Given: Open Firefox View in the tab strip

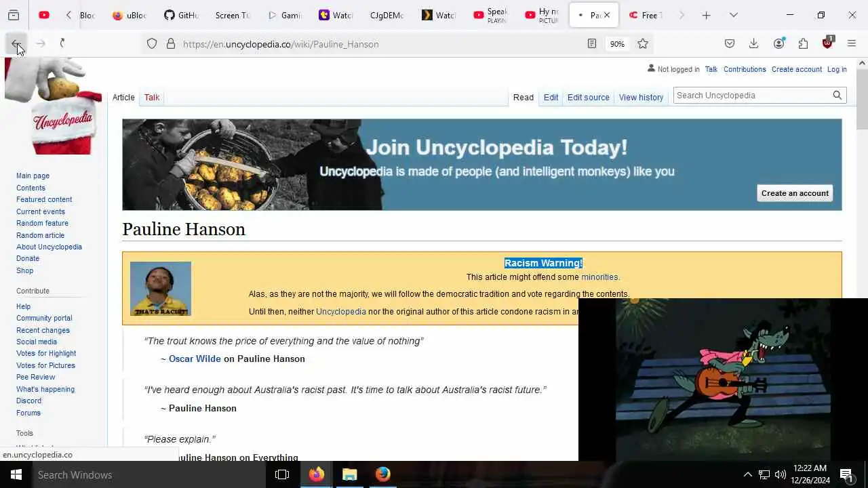Looking at the screenshot, I should (x=14, y=15).
